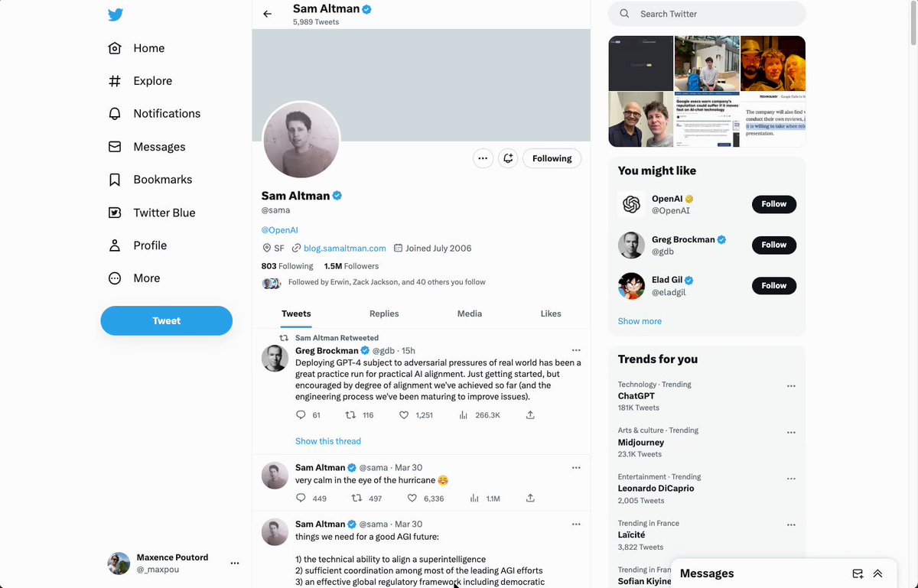Share Greg Brockman's tweet via share icon
Viewport: 918px width, 588px height.
[530, 415]
